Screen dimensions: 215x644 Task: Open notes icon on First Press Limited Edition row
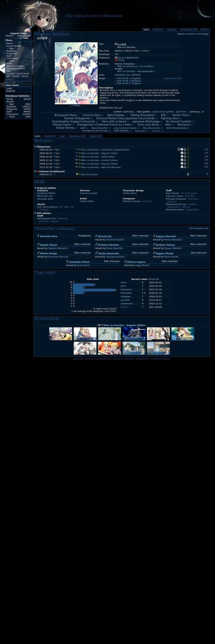pyautogui.click(x=179, y=149)
